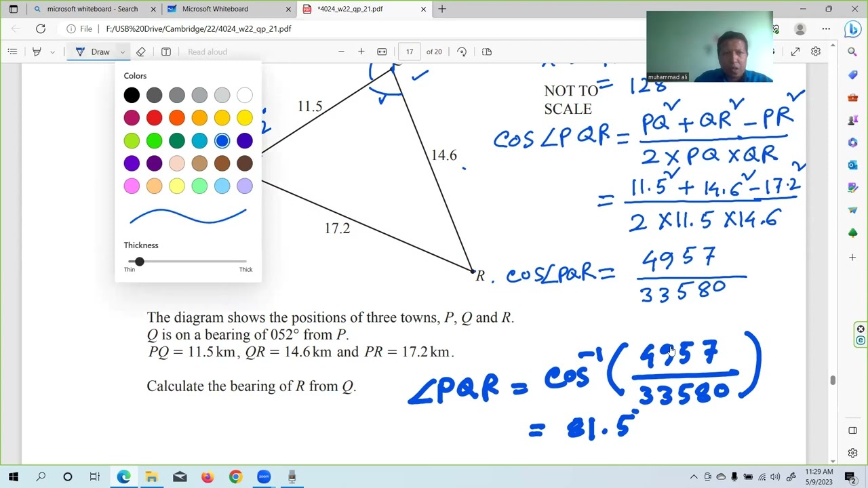Image resolution: width=868 pixels, height=488 pixels.
Task: Pick the bright yellow color swatch
Action: tap(245, 118)
